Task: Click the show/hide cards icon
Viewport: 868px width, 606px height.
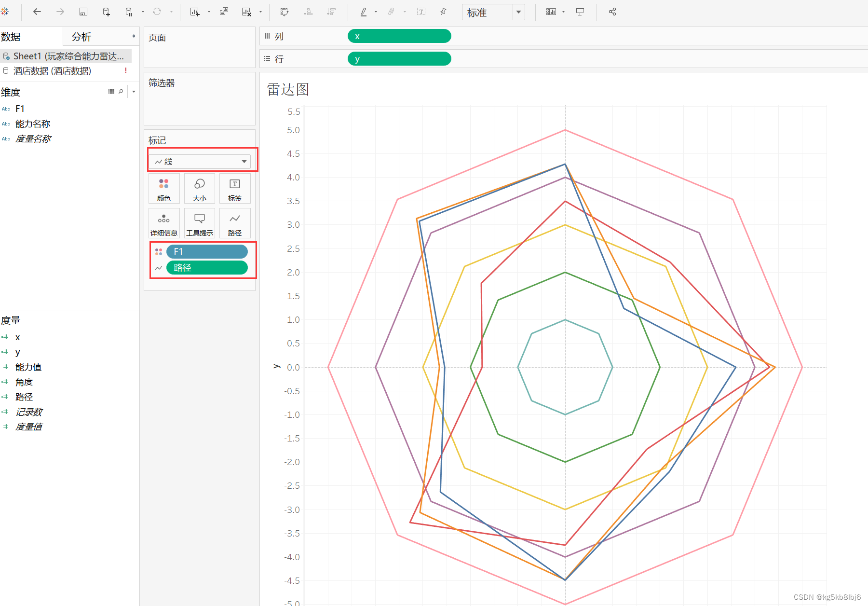Action: point(551,12)
